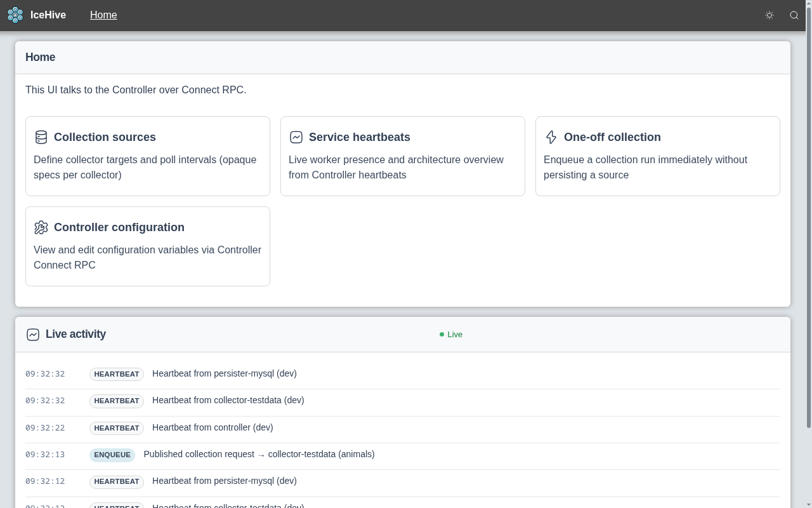Open the Service heartbeats card

click(403, 156)
